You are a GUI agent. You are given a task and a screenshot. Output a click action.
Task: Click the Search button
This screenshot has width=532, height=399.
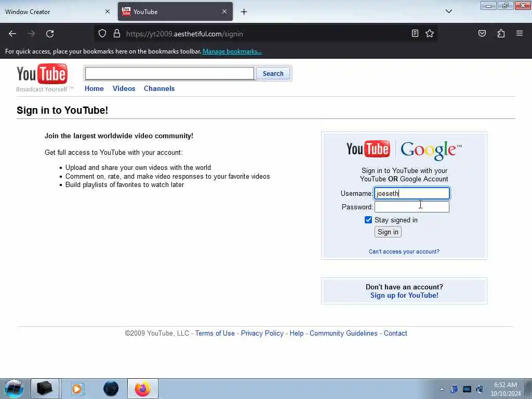click(273, 74)
